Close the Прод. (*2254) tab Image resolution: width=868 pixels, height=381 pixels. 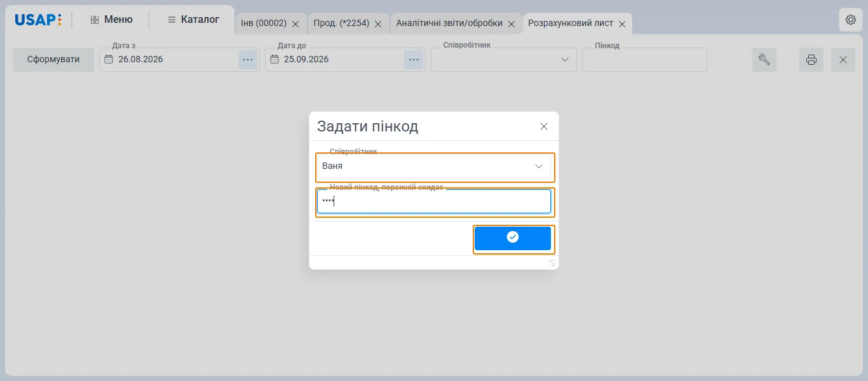pyautogui.click(x=377, y=24)
